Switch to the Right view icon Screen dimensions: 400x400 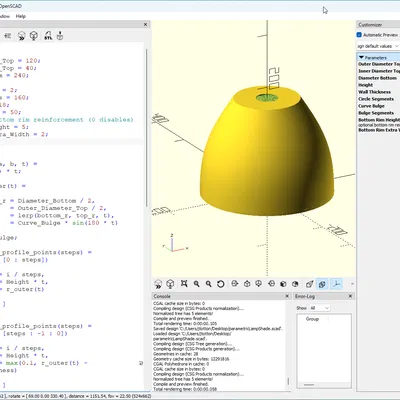tap(235, 284)
